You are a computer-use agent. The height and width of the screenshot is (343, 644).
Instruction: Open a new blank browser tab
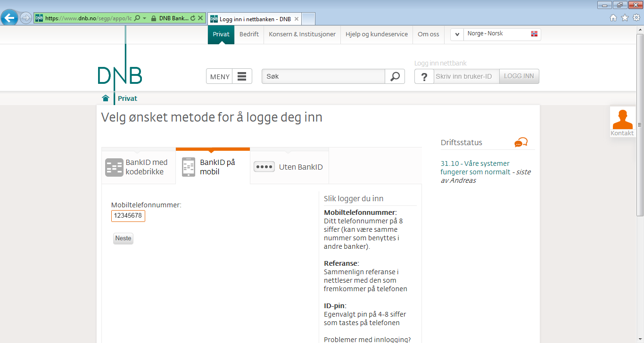308,19
